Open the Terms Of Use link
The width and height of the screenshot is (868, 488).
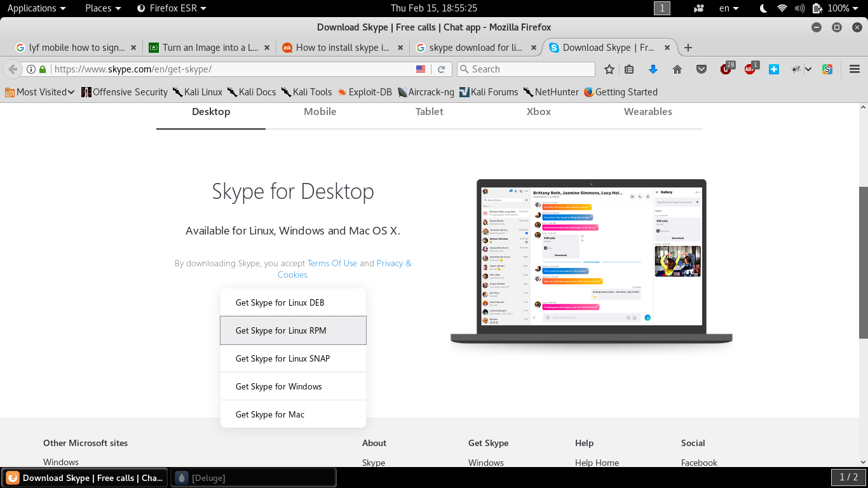(332, 263)
